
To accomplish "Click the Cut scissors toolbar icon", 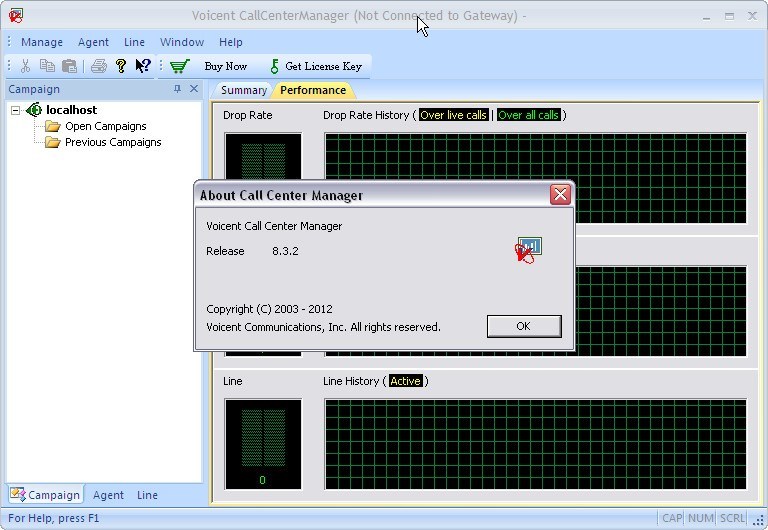I will pos(25,66).
